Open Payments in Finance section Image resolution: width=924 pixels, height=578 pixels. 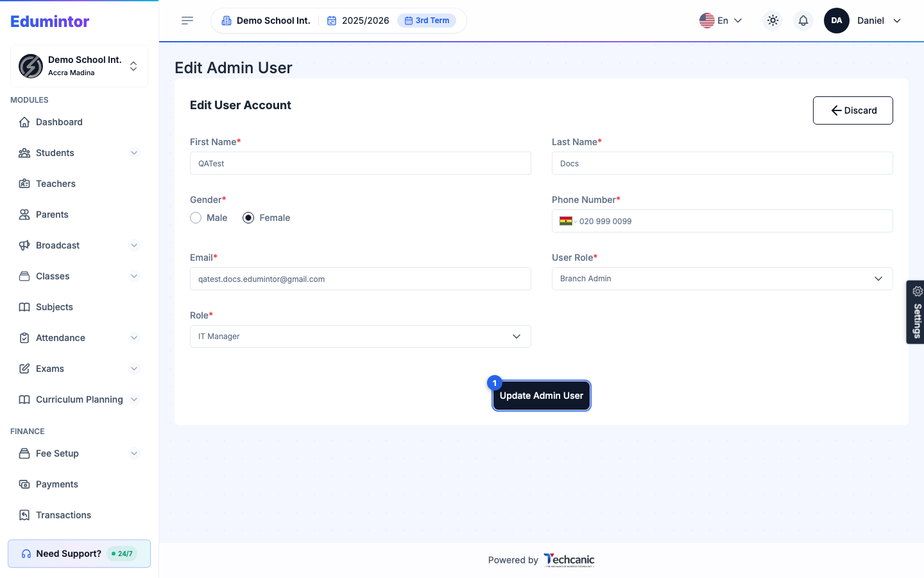coord(79,484)
